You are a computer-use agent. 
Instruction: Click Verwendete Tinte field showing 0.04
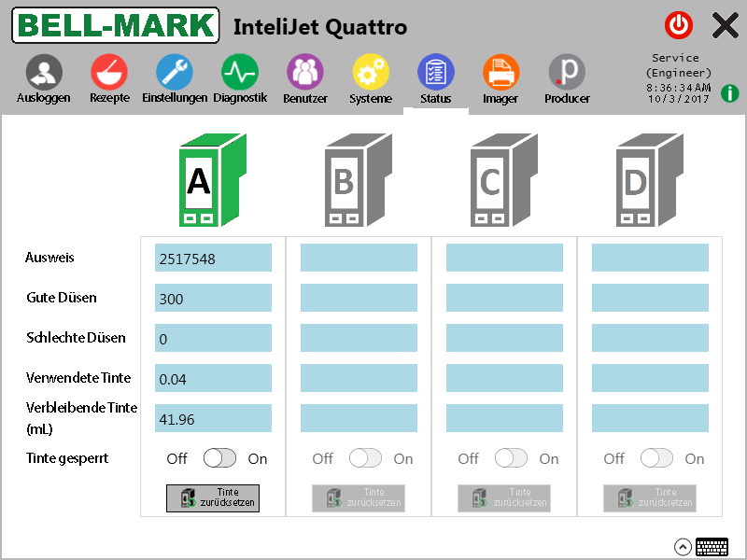pos(213,378)
